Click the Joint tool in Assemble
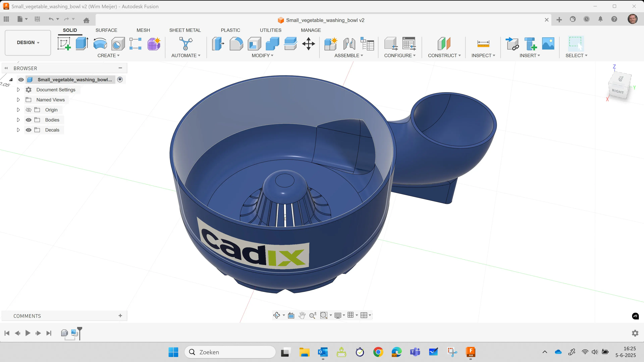Image resolution: width=644 pixels, height=362 pixels. 349,44
